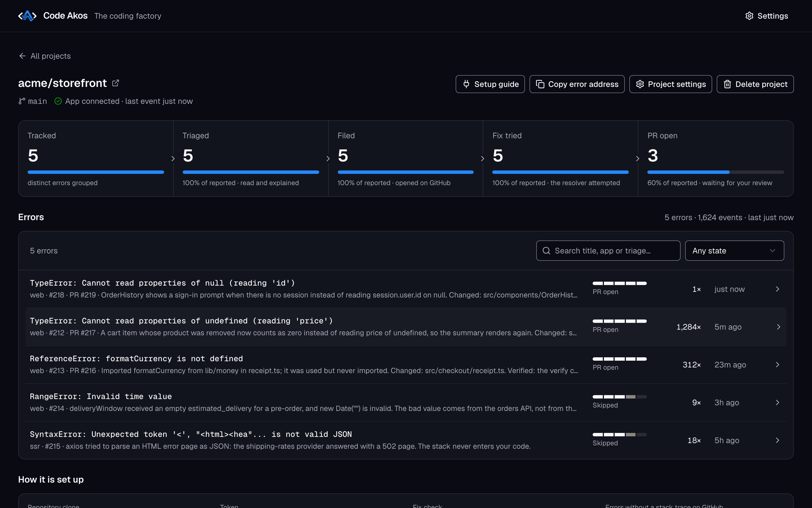This screenshot has height=508, width=812.
Task: Expand the RangeError Invalid time value row chevron
Action: point(777,402)
